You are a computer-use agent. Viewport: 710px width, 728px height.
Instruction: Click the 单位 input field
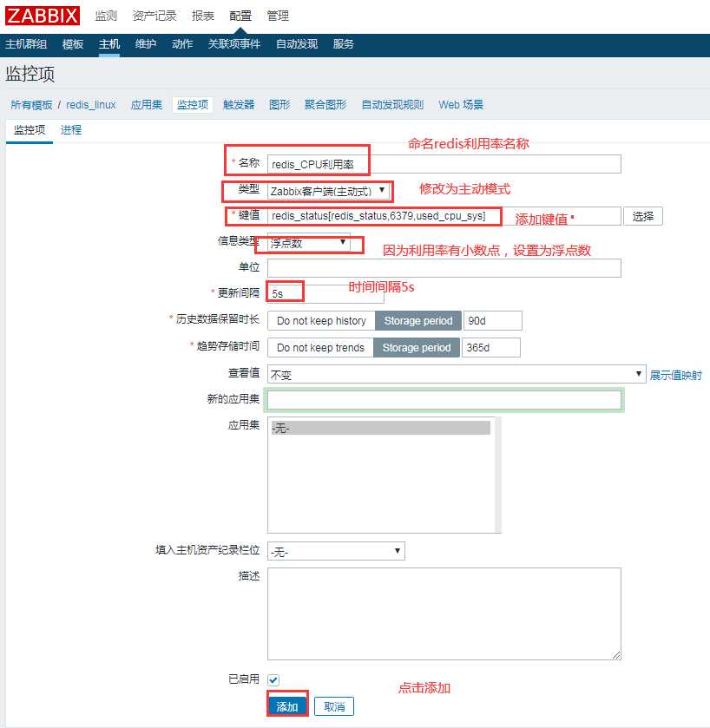pyautogui.click(x=444, y=268)
